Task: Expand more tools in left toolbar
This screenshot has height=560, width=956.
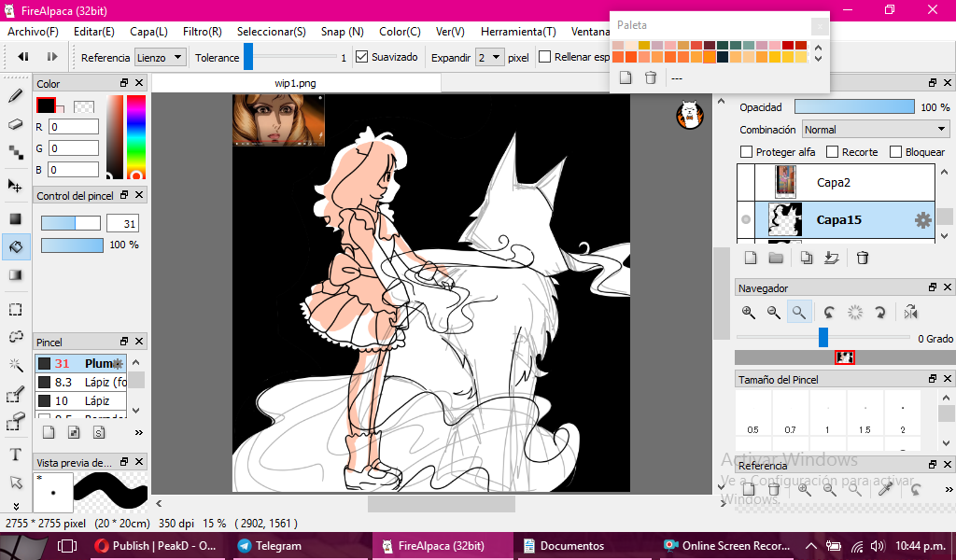Action: pyautogui.click(x=16, y=506)
